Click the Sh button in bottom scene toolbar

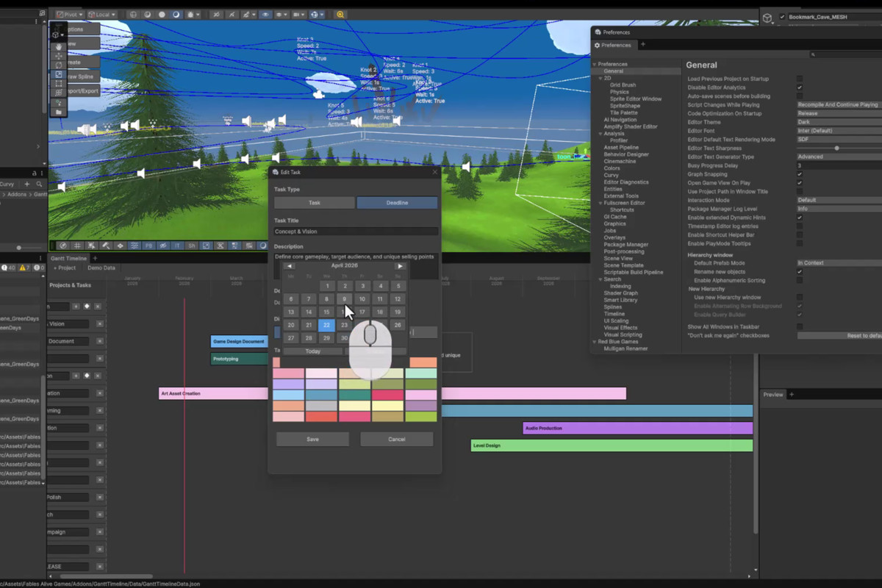click(x=191, y=245)
